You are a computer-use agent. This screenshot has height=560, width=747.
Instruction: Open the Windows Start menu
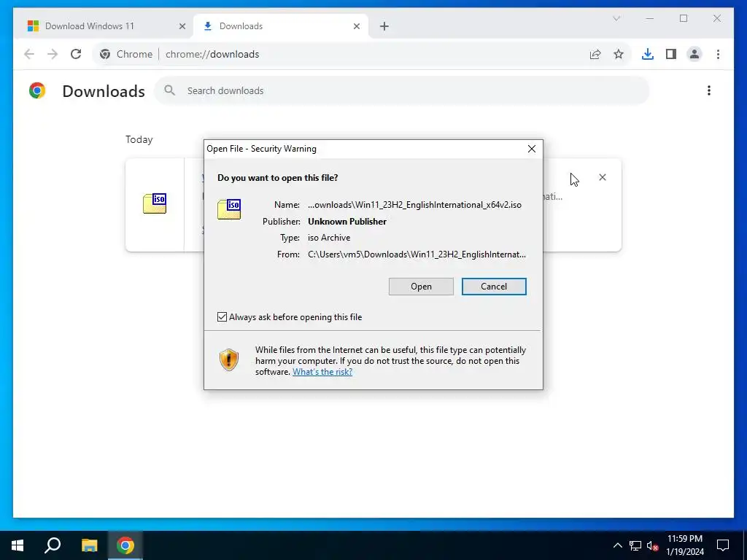[x=18, y=545]
